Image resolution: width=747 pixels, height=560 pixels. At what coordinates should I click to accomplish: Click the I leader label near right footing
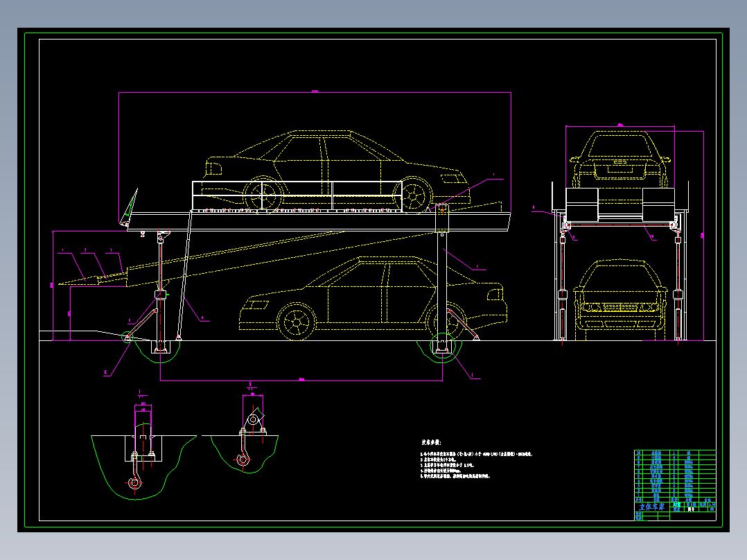(x=472, y=375)
